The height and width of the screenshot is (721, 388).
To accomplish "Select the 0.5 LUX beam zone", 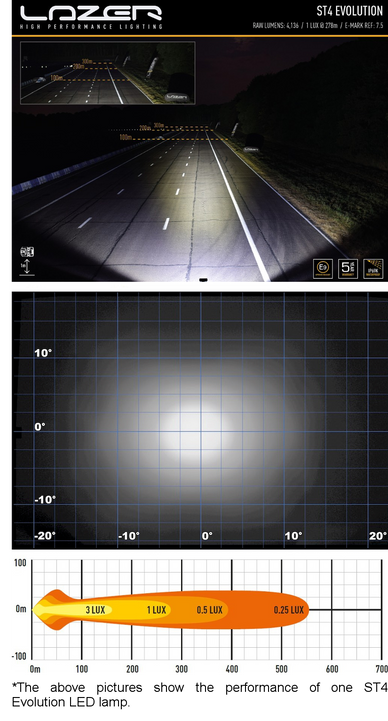I will tap(210, 610).
